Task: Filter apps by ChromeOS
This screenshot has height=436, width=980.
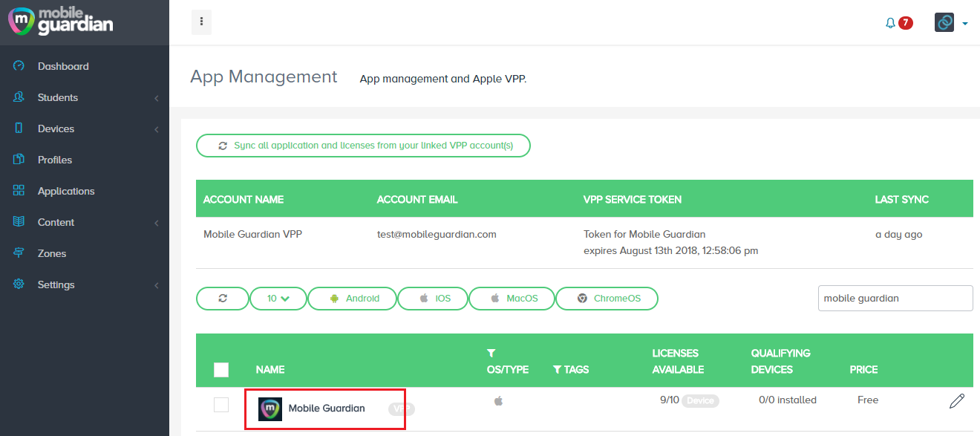Action: pos(607,299)
